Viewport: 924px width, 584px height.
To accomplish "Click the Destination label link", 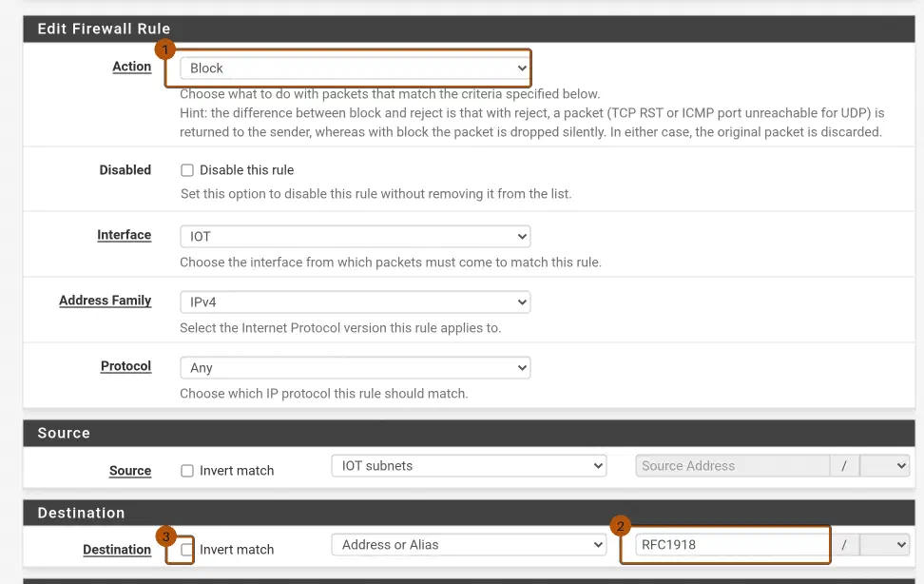I will [x=117, y=550].
